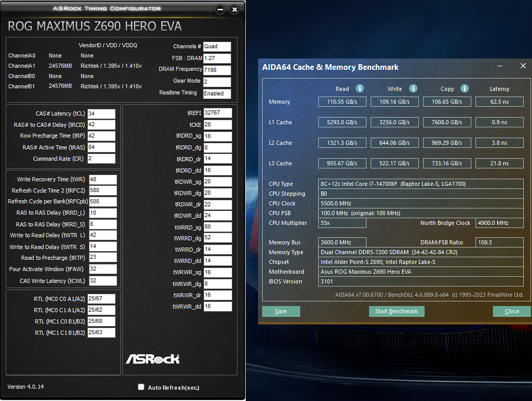Click the RAS# Active Time (tRAS) field
Screen dimensions: 532x401
(101, 147)
